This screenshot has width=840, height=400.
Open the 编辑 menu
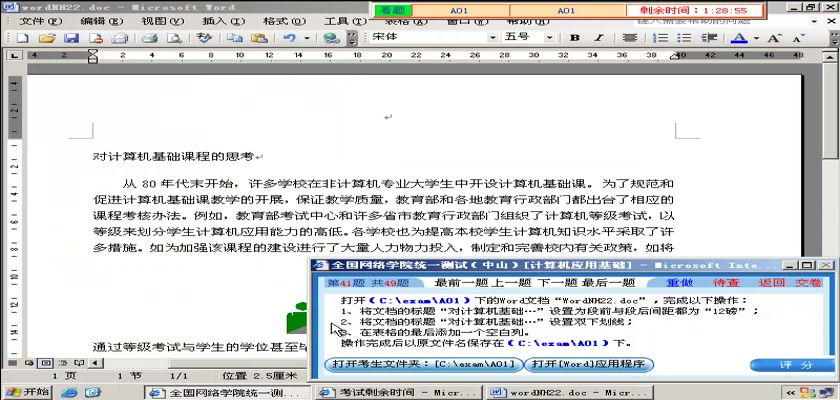point(102,21)
